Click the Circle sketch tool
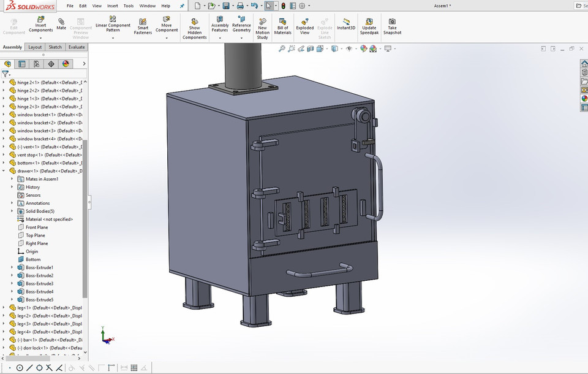 (x=20, y=368)
